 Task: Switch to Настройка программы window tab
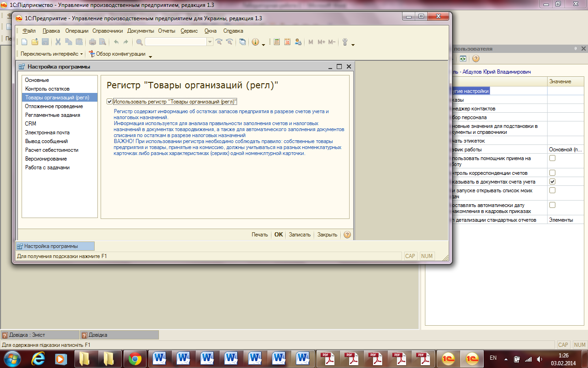coord(55,246)
